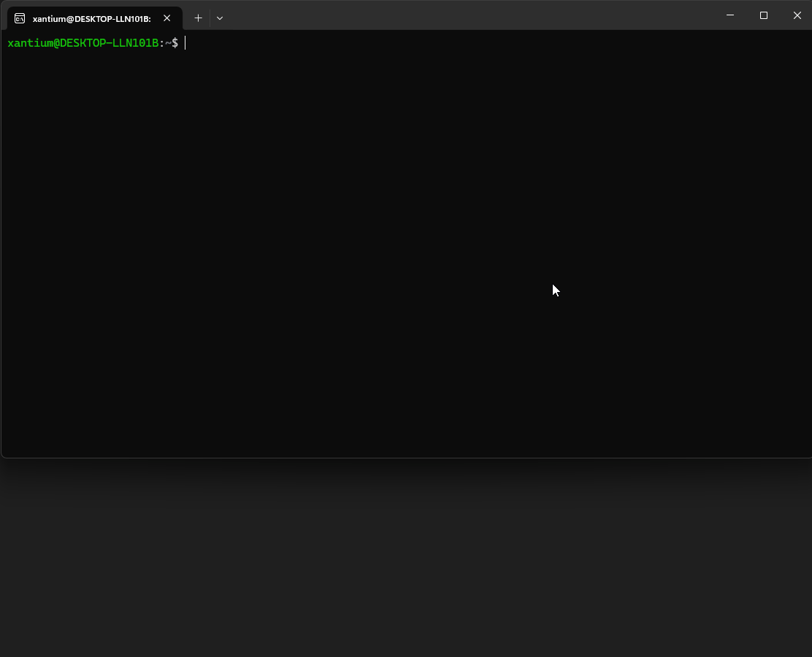Click the close button on the current tab
The height and width of the screenshot is (657, 812).
pyautogui.click(x=166, y=19)
